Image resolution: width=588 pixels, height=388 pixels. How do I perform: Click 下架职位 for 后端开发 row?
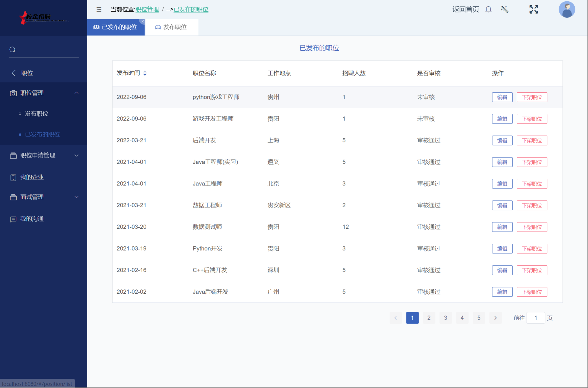531,140
